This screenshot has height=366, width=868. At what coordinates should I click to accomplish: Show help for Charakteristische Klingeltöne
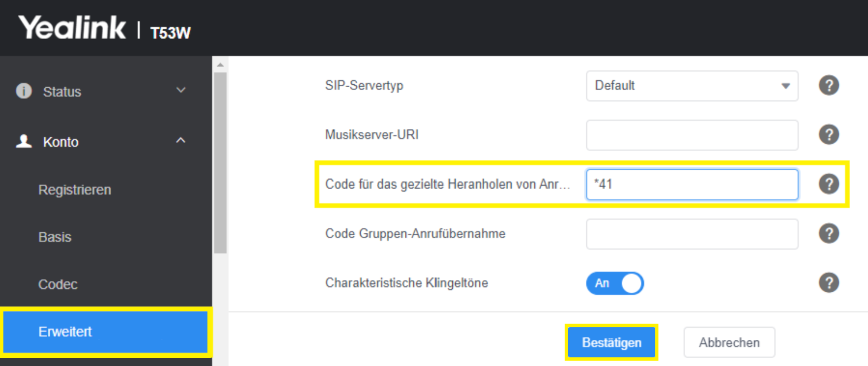829,283
